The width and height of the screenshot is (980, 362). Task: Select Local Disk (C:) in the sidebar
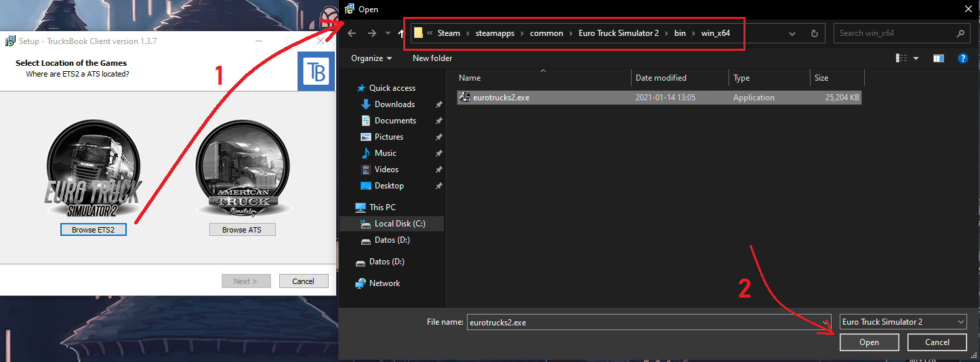coord(400,224)
